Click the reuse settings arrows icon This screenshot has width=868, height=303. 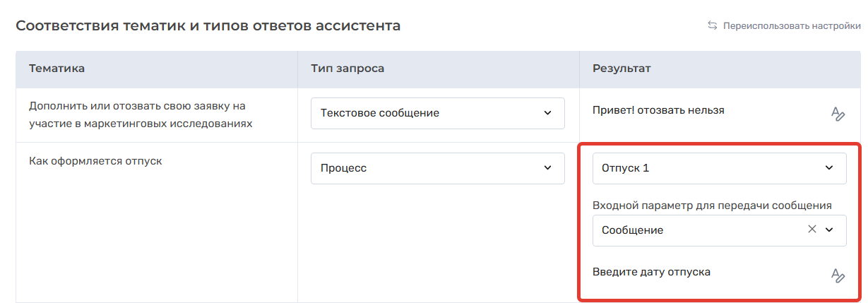pos(713,25)
